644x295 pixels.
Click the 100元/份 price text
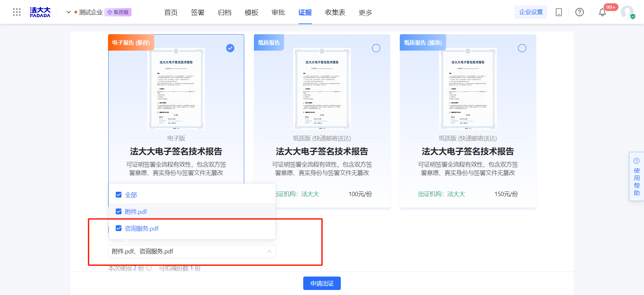(360, 194)
